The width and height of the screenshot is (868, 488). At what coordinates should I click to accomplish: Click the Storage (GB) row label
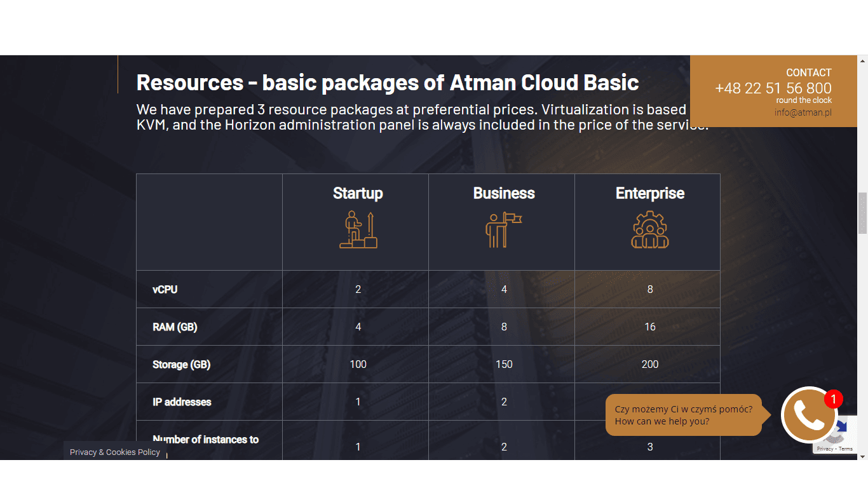click(x=181, y=364)
